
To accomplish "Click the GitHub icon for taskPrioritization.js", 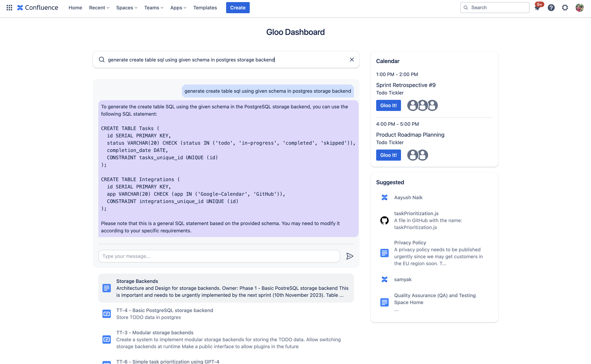I will pos(385,220).
